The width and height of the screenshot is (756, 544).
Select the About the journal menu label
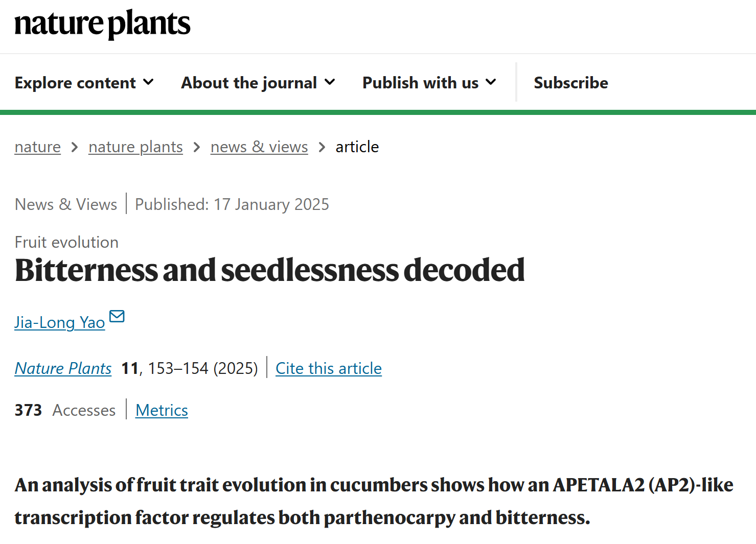pos(249,83)
